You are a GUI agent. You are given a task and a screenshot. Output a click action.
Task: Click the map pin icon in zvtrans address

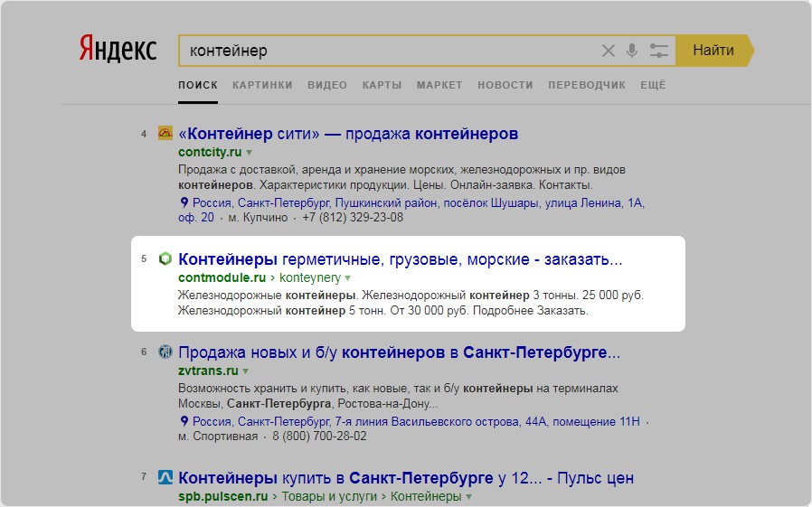point(184,421)
